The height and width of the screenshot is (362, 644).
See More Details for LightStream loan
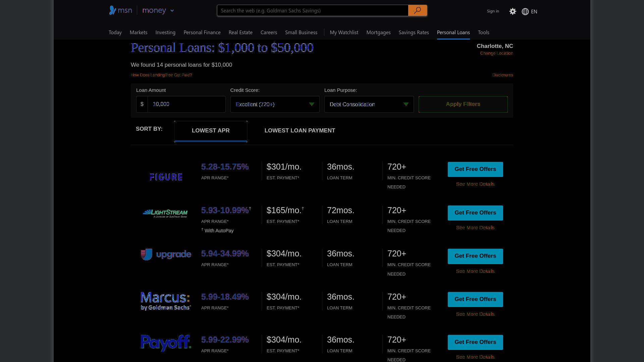click(475, 228)
